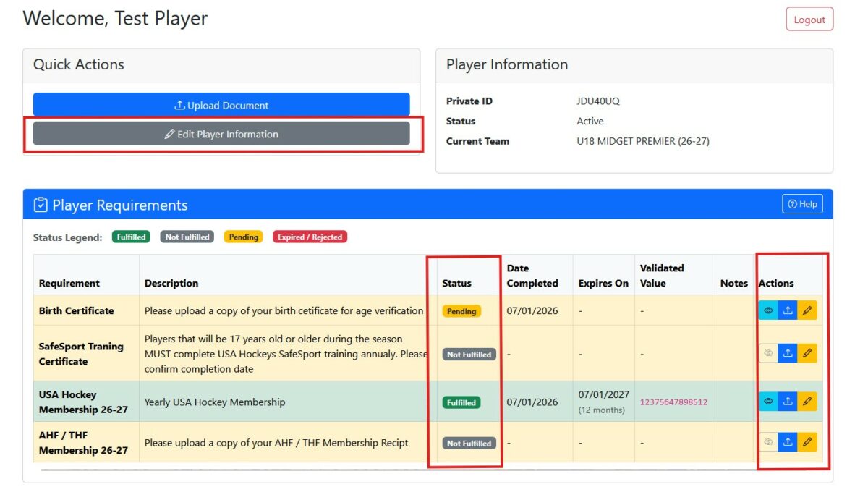Edit AHF / THF Membership entry (pencil)

[807, 441]
